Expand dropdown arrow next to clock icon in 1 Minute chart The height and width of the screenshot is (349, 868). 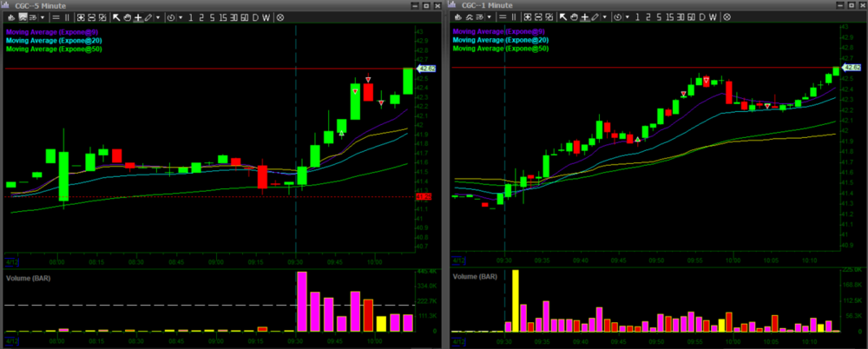click(628, 17)
